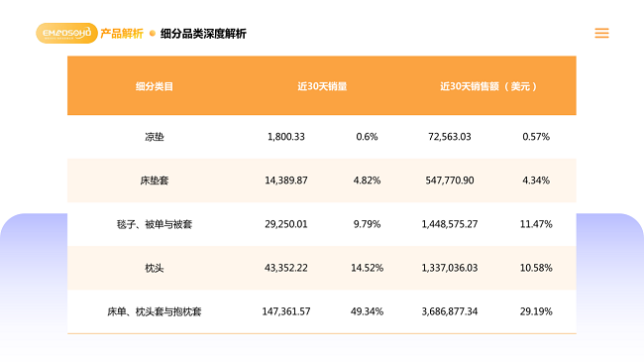
Task: Click the 近30天销量 column header
Action: [x=322, y=86]
